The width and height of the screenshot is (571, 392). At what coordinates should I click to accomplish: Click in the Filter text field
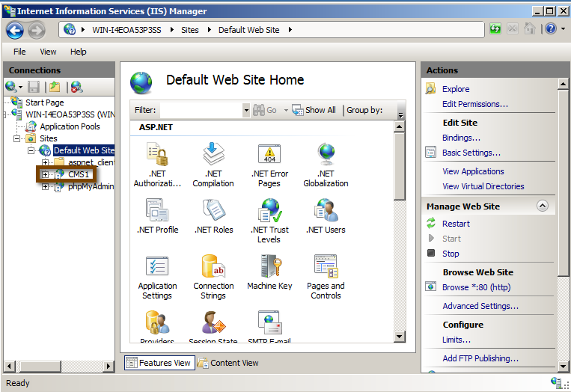(x=201, y=110)
